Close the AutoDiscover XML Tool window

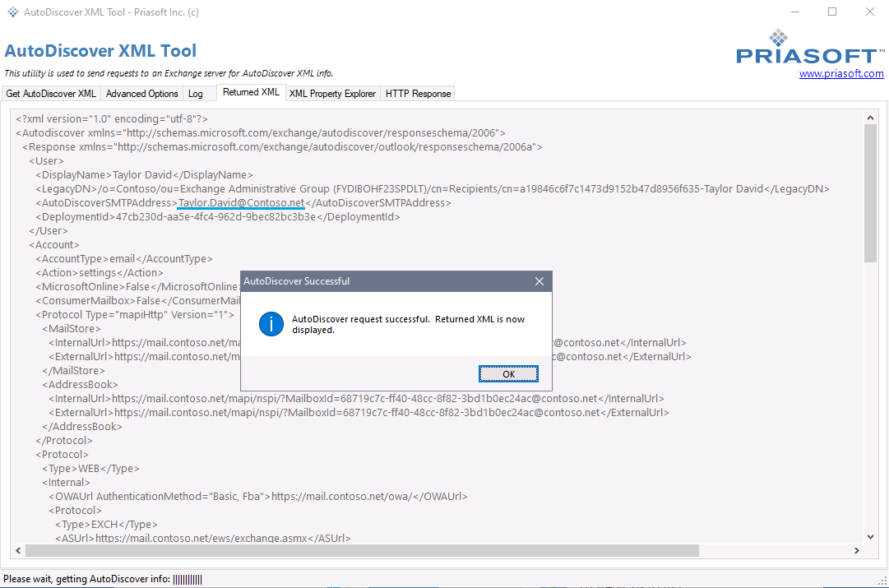click(x=870, y=12)
